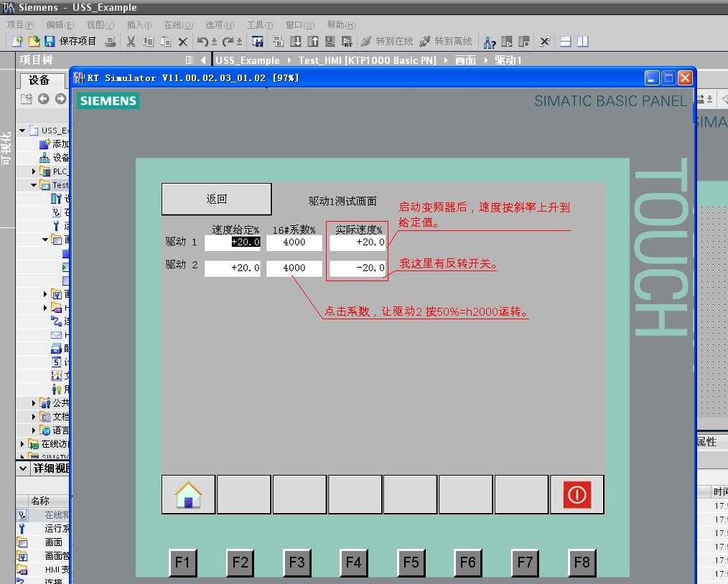Click 驱动 2 16#系数 field
This screenshot has height=584, width=728.
coord(294,268)
